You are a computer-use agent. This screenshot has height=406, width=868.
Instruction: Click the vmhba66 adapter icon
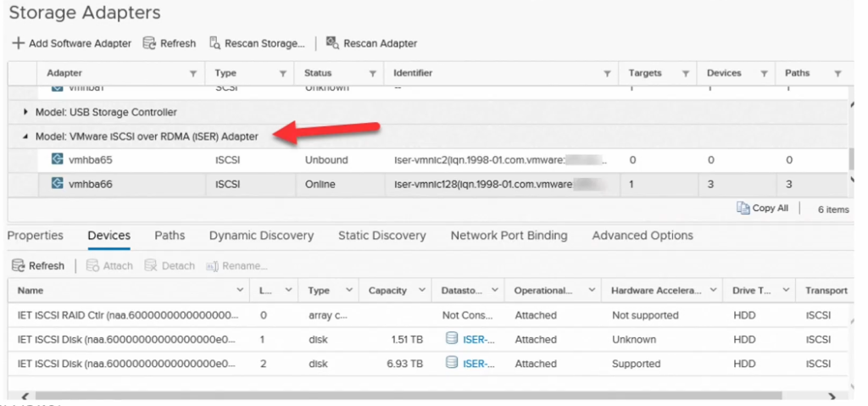(57, 183)
